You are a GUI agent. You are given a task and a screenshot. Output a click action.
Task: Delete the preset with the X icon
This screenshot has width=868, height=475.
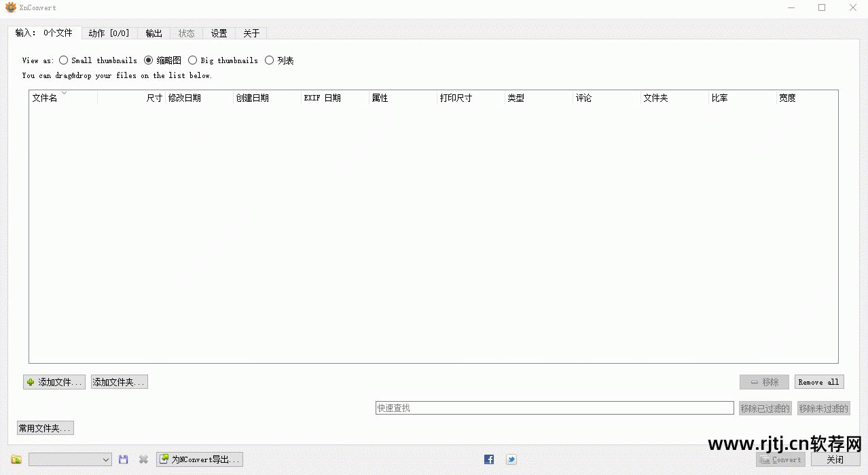coord(143,459)
